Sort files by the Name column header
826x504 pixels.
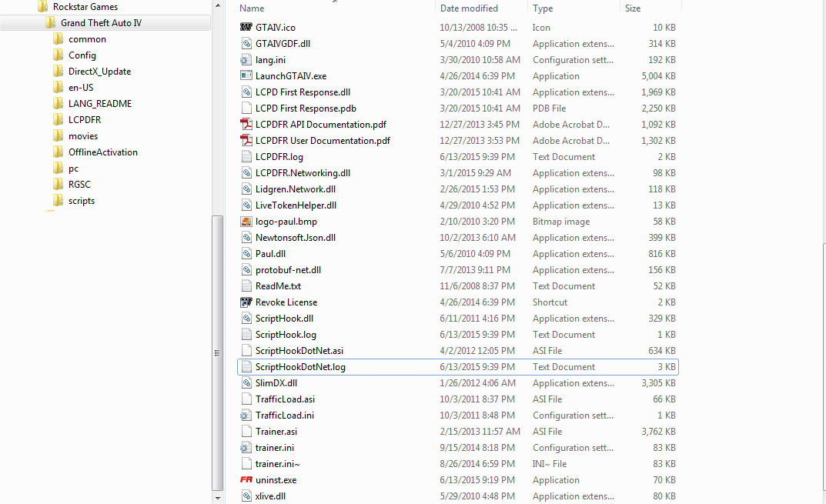252,8
